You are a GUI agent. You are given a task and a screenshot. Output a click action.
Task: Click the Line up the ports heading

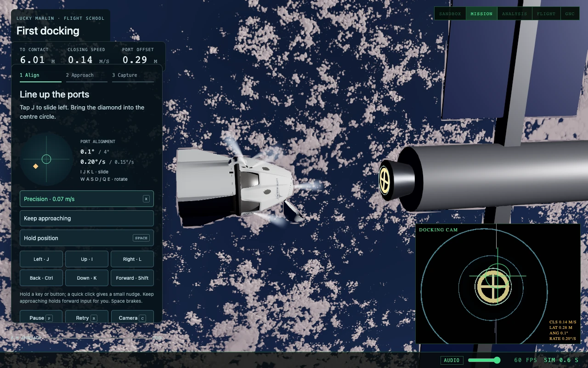(x=54, y=94)
